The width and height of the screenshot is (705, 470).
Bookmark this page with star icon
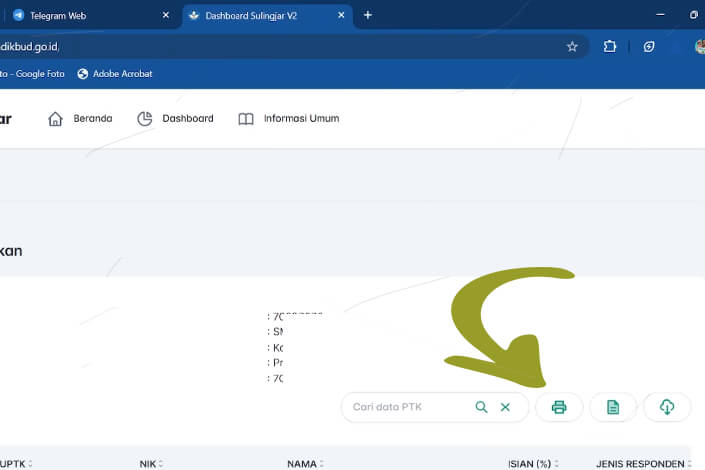(x=572, y=46)
